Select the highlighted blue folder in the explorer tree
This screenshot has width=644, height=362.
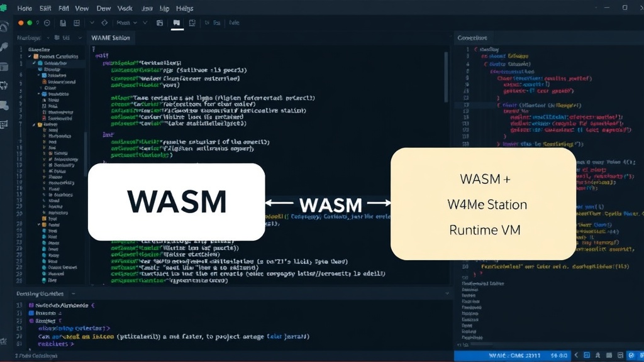55,63
